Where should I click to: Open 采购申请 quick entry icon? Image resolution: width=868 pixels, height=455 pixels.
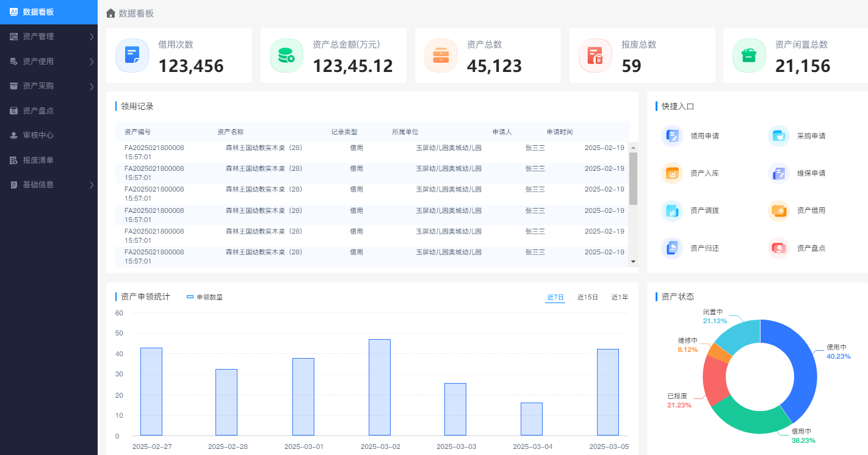click(779, 136)
